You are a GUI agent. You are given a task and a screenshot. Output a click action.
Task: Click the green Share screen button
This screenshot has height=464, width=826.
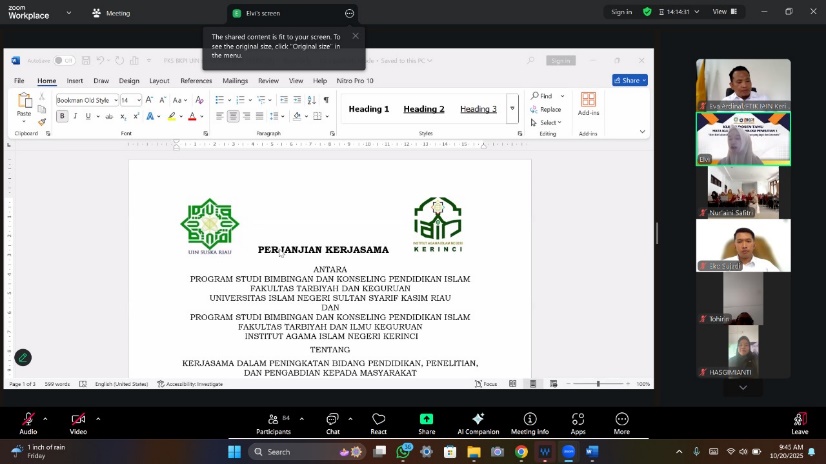(427, 420)
